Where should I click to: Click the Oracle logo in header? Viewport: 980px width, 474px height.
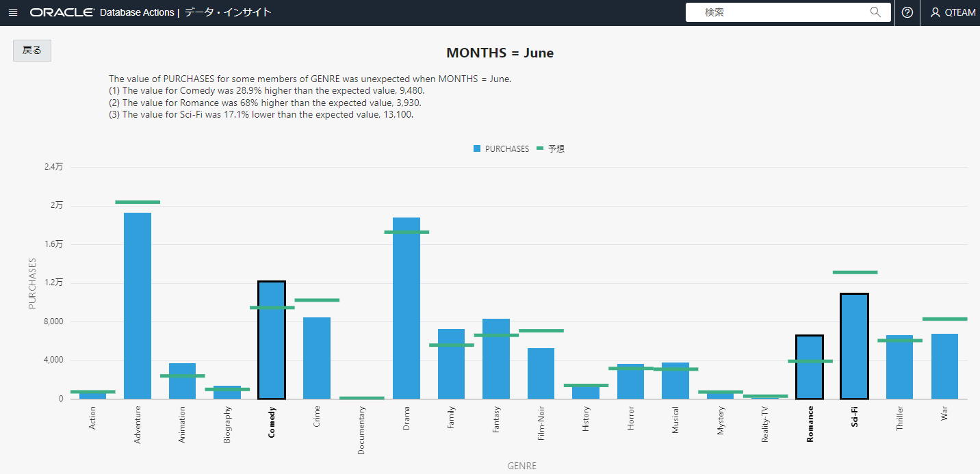tap(62, 12)
